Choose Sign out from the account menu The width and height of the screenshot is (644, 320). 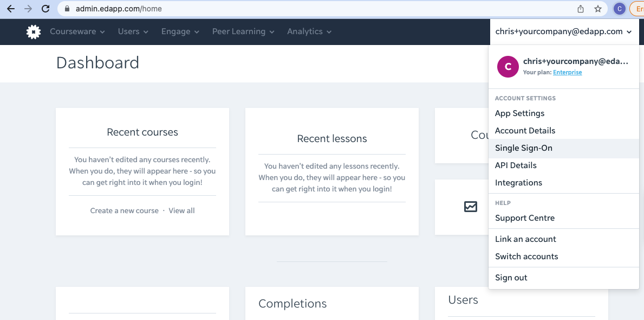(x=511, y=277)
